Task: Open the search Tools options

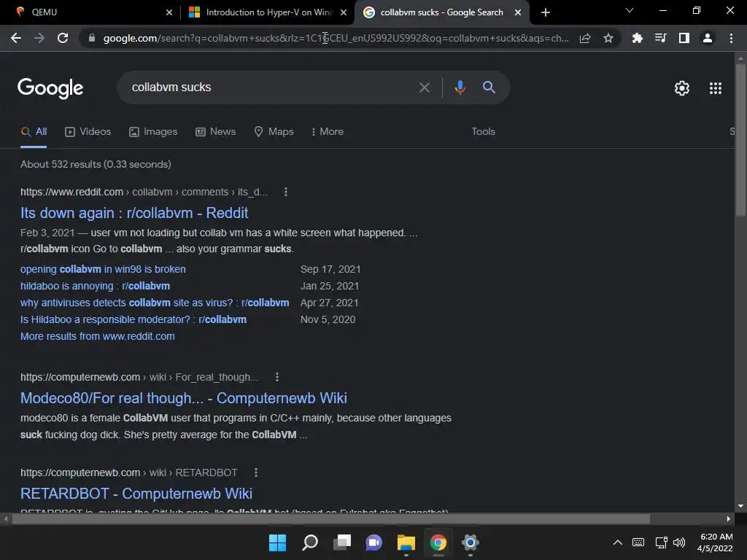Action: (483, 132)
